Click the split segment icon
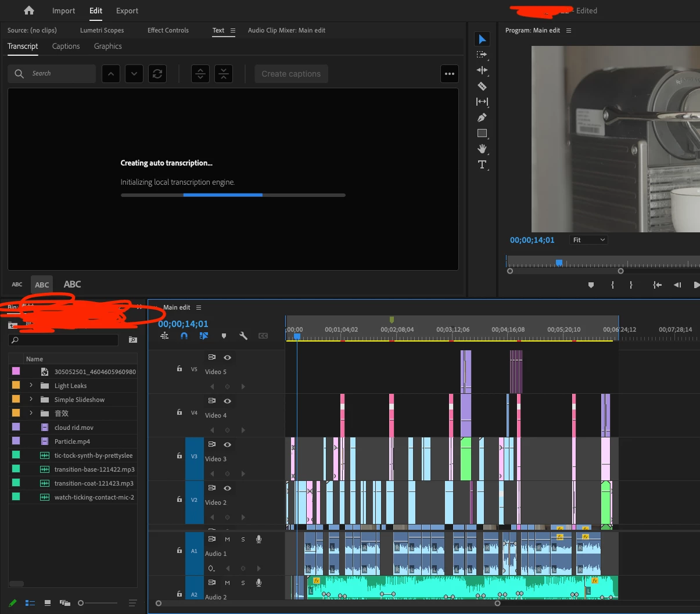 click(x=200, y=74)
